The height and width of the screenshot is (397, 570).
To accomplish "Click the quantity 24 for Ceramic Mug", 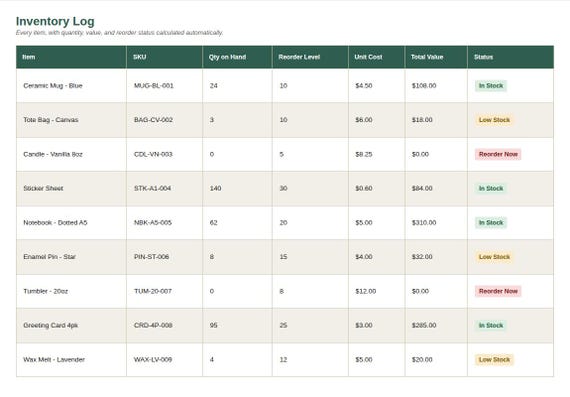I will 213,86.
